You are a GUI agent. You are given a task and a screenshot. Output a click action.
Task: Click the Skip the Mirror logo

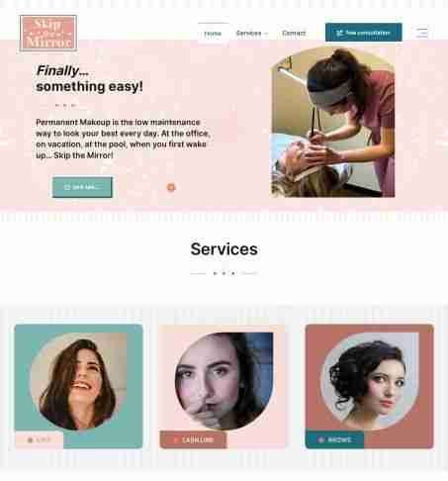(x=48, y=33)
